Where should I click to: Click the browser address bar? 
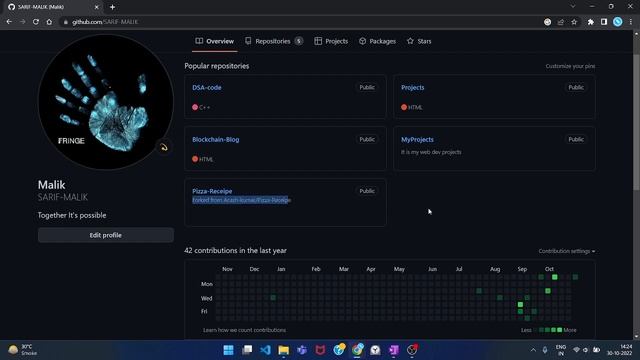pyautogui.click(x=302, y=22)
